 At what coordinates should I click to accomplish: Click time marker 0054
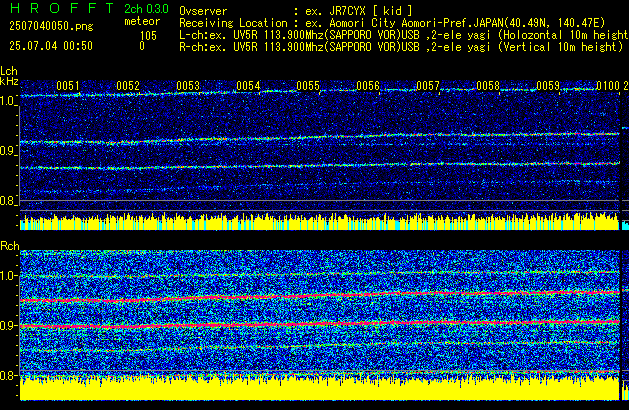(x=248, y=86)
